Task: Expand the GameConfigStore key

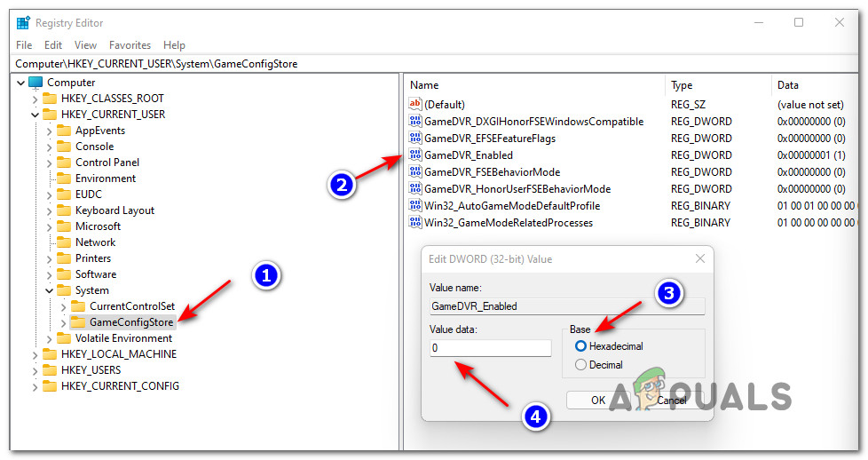Action: click(64, 323)
